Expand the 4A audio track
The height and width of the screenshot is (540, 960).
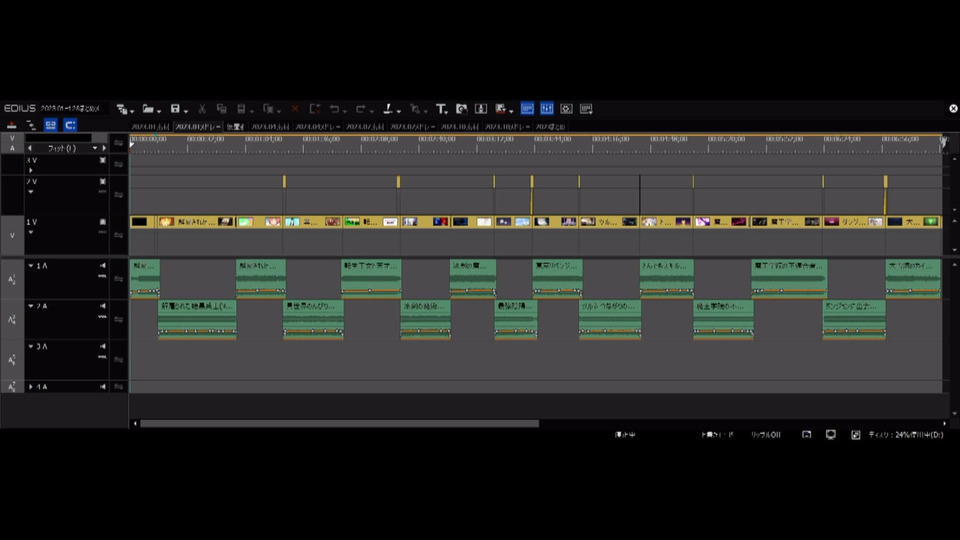30,386
